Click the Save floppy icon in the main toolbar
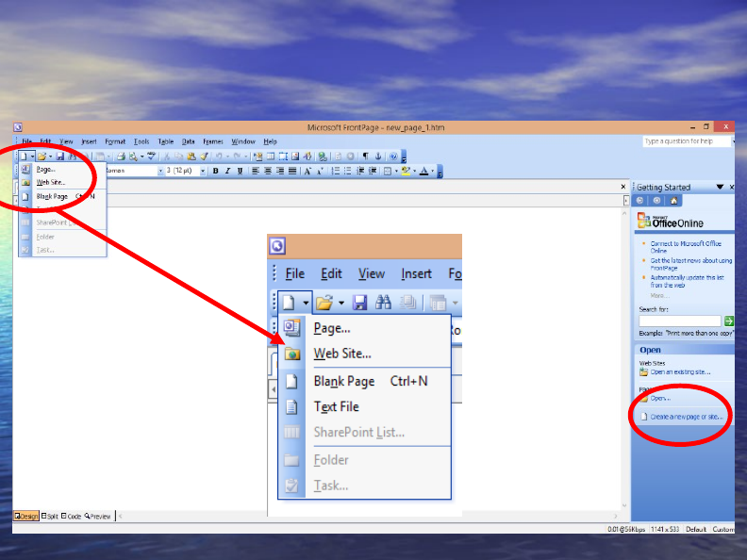Viewport: 747px width, 560px height. 60,156
